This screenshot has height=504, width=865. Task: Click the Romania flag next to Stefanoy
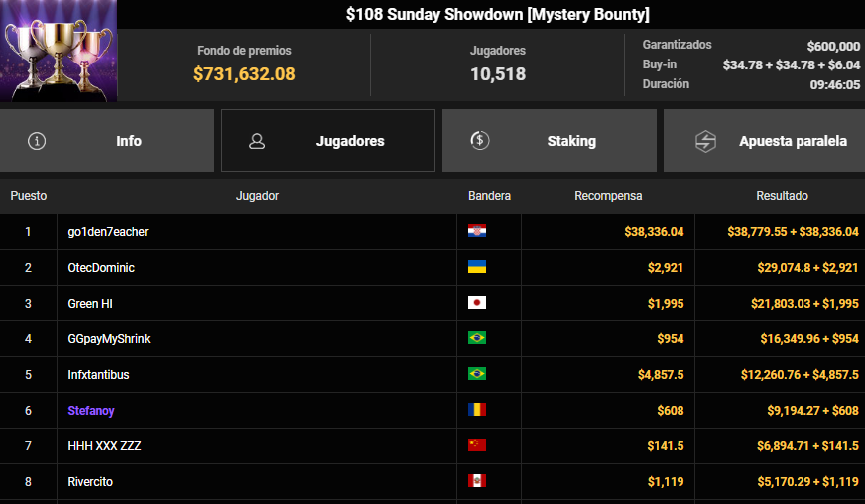pos(477,410)
